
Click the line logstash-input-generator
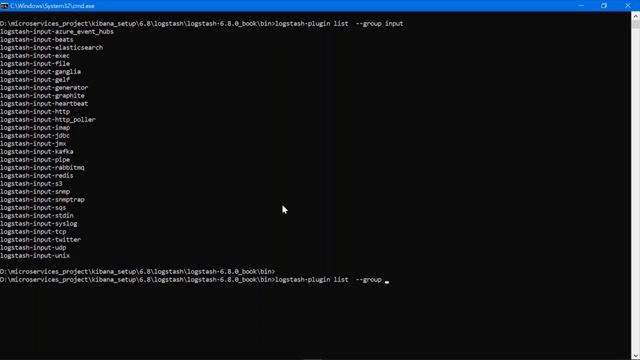click(x=44, y=88)
